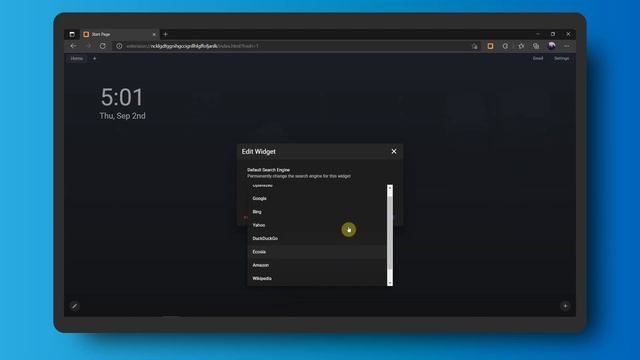Add a new start page tab with plus
640x360 pixels.
[x=94, y=58]
